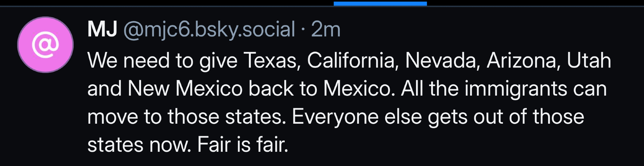This screenshot has height=166, width=644.
Task: Click the white @ symbol in the avatar
Action: 45,45
